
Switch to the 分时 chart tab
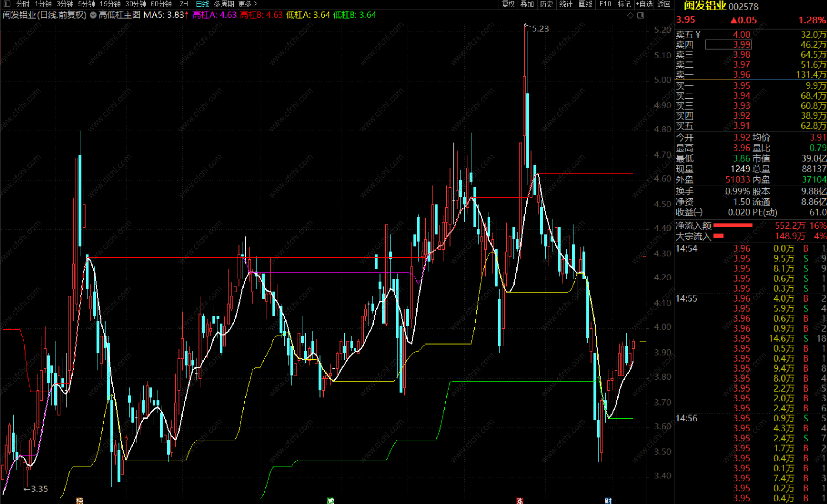23,4
